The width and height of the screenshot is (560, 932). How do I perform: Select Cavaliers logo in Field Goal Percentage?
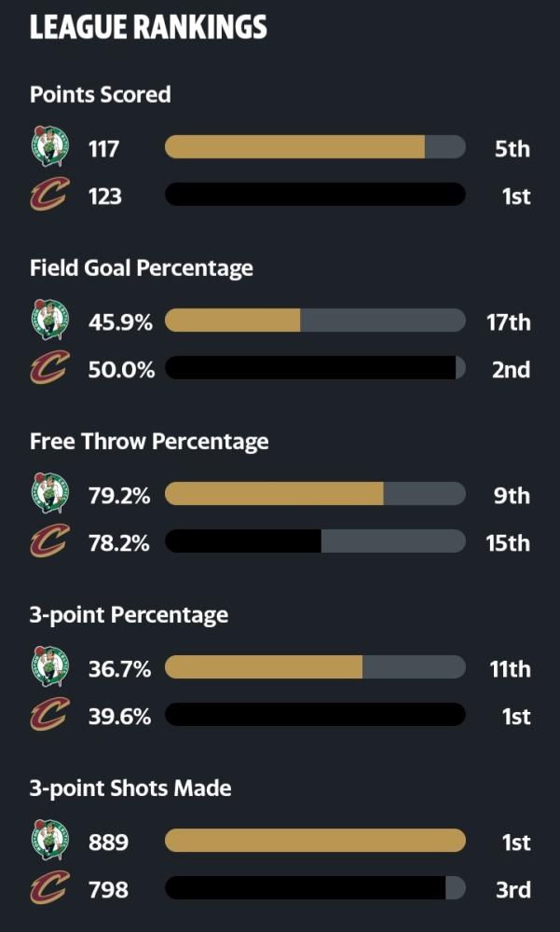pyautogui.click(x=50, y=367)
